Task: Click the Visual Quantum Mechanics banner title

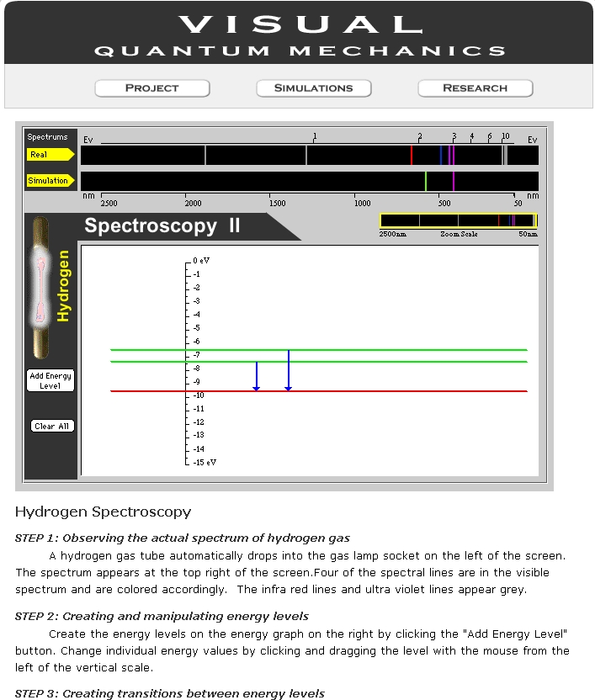Action: tap(300, 34)
